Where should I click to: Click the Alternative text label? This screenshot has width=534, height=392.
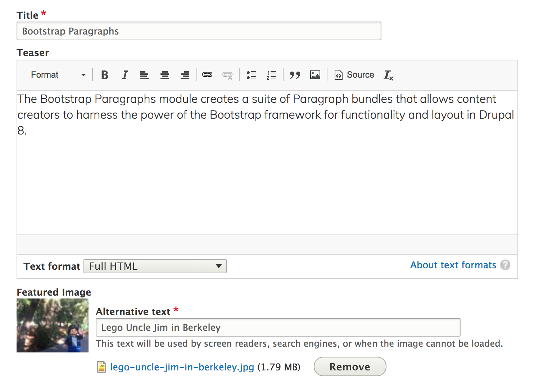pyautogui.click(x=133, y=311)
